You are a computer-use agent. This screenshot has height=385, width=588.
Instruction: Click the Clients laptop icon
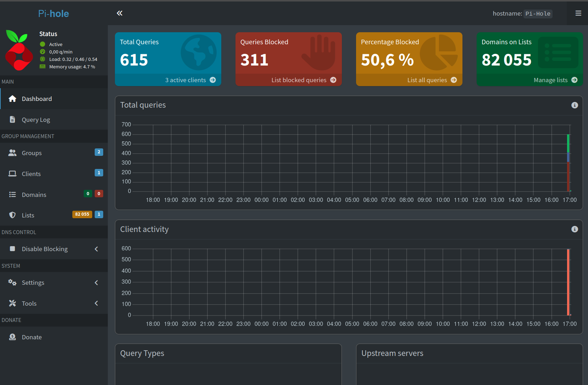[x=12, y=174]
